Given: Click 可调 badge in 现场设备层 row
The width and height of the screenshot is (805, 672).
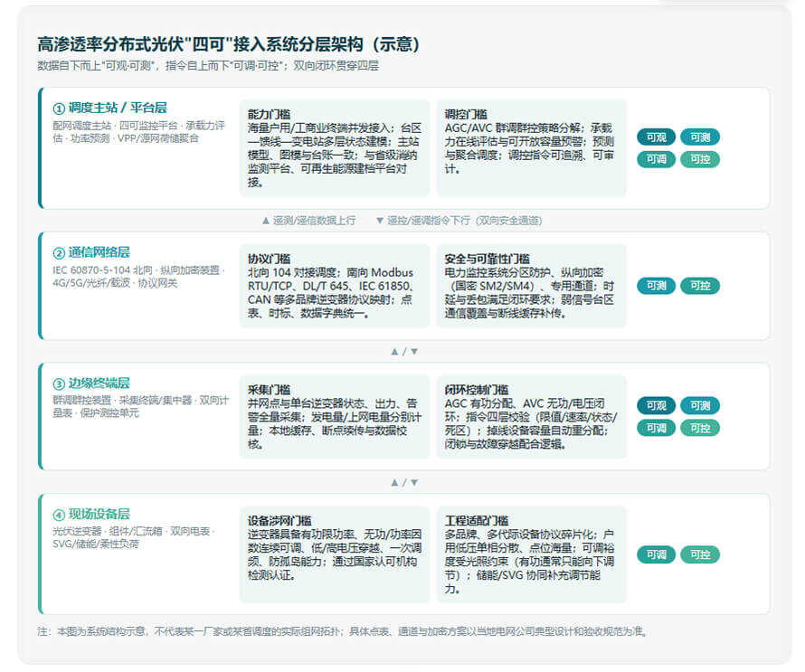Looking at the screenshot, I should point(656,554).
